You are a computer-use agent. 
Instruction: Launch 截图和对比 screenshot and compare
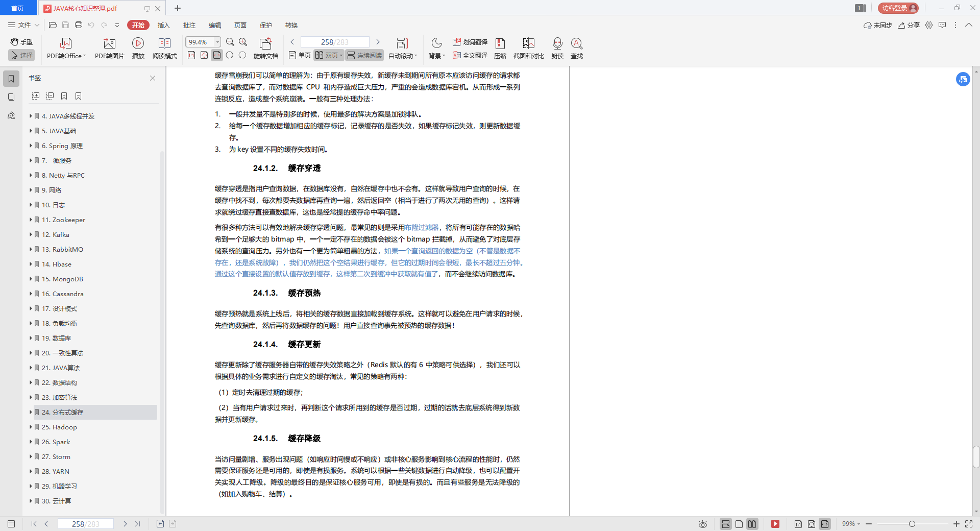528,49
